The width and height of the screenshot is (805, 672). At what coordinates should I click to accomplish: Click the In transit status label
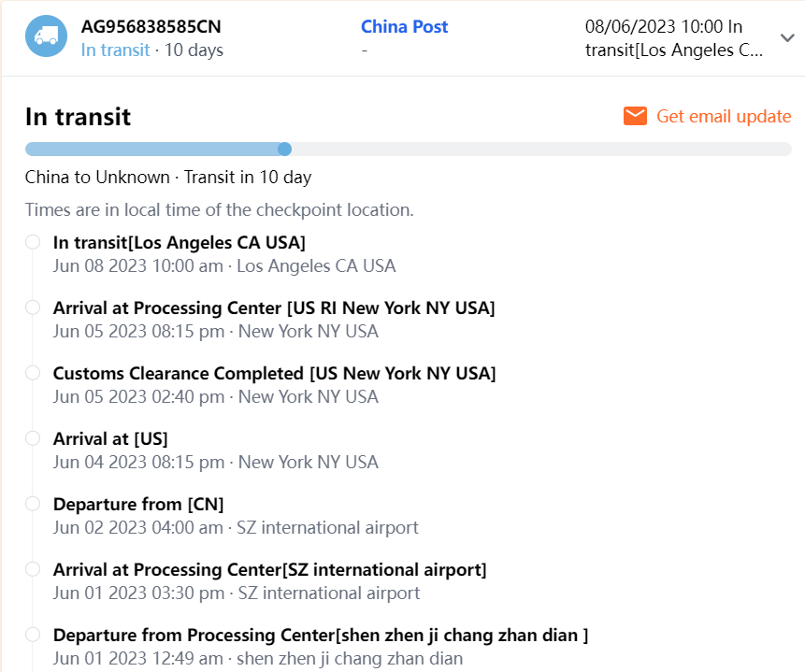tap(115, 50)
